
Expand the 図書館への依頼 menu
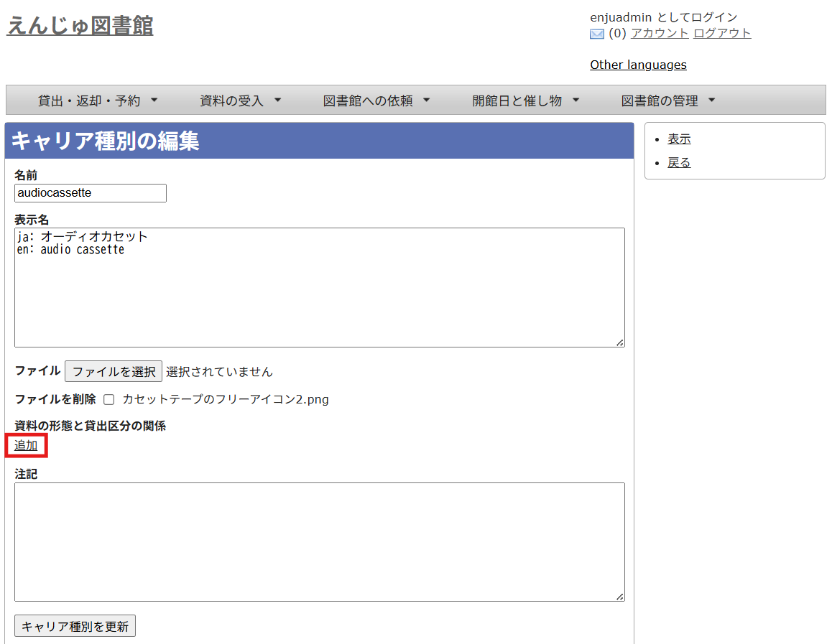point(376,101)
